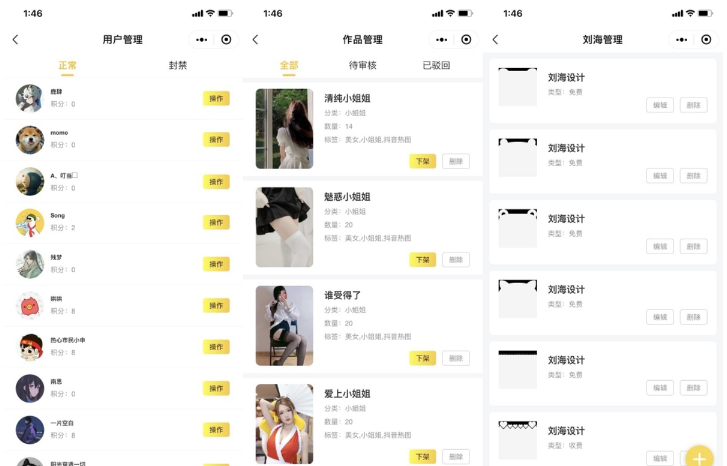Tap the yellow plus add button
This screenshot has width=727, height=466.
click(699, 458)
